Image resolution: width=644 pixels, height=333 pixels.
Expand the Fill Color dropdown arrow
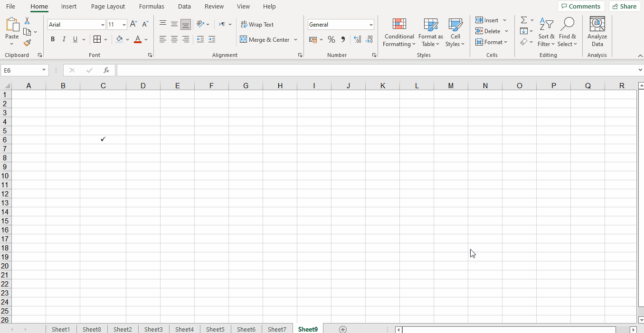(127, 39)
